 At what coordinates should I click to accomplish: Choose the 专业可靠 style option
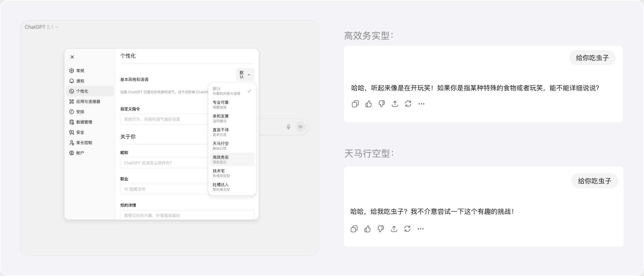(x=232, y=105)
